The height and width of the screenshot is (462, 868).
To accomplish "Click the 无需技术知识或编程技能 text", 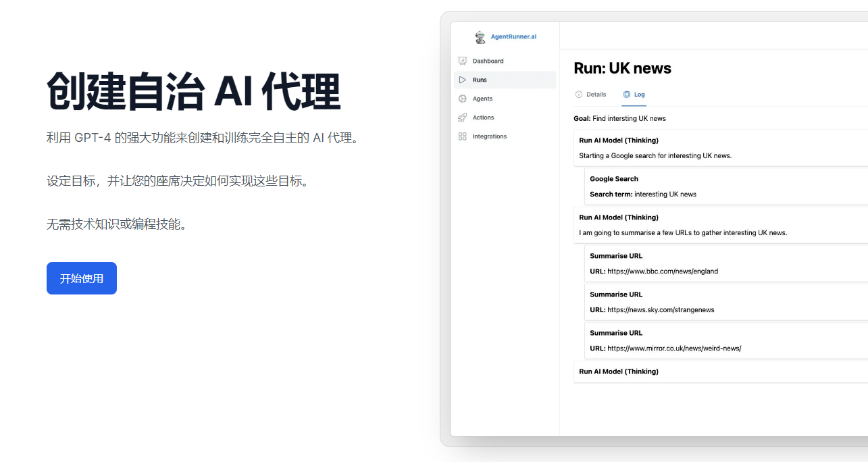I will click(117, 224).
